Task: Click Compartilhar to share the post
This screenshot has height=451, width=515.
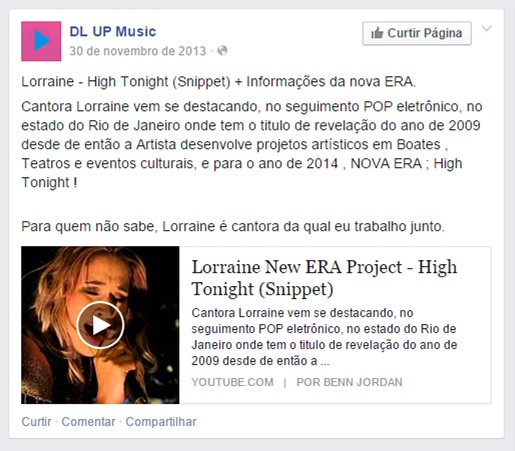Action: coord(161,422)
